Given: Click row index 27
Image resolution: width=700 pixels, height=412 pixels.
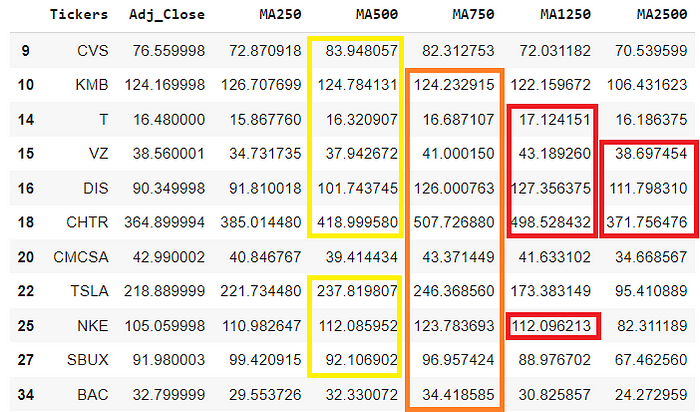Looking at the screenshot, I should click(x=25, y=359).
